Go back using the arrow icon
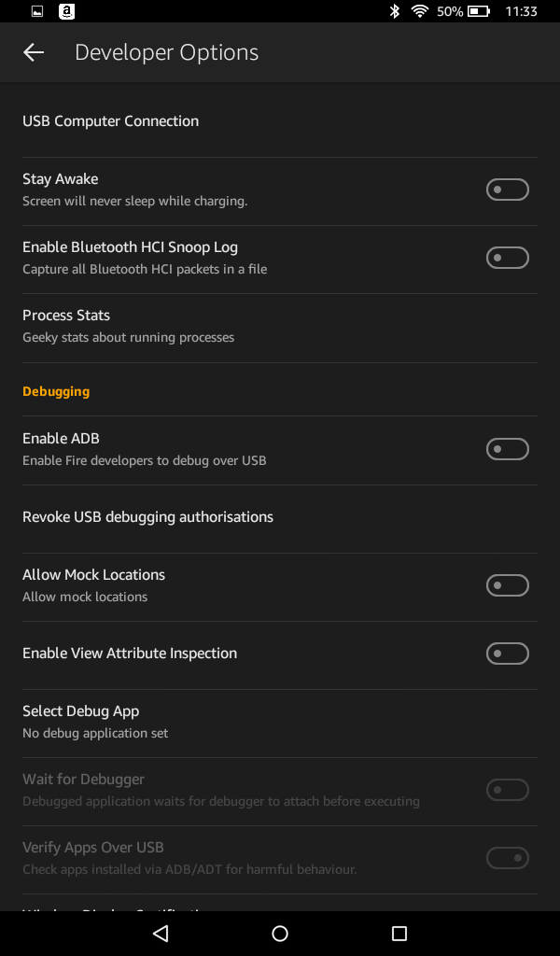This screenshot has width=560, height=956. (33, 52)
